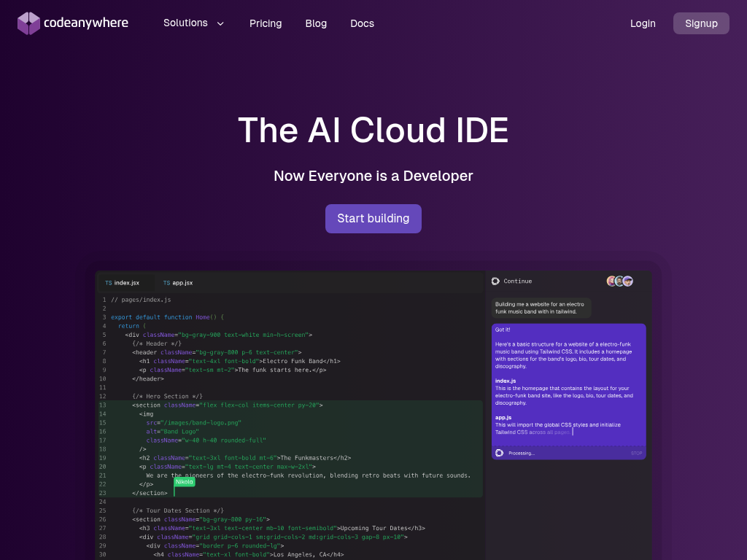Image resolution: width=747 pixels, height=560 pixels.
Task: Click 'The AI Cloud IDE' headline
Action: pyautogui.click(x=373, y=130)
